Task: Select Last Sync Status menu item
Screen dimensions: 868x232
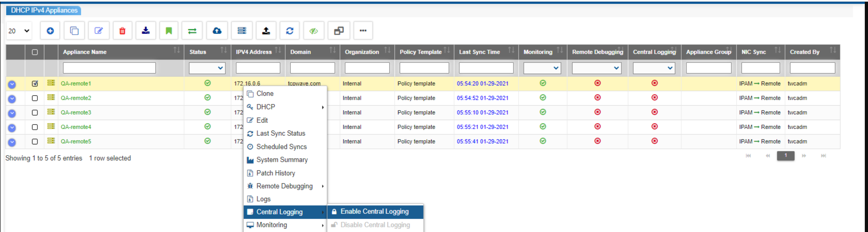Action: 285,133
